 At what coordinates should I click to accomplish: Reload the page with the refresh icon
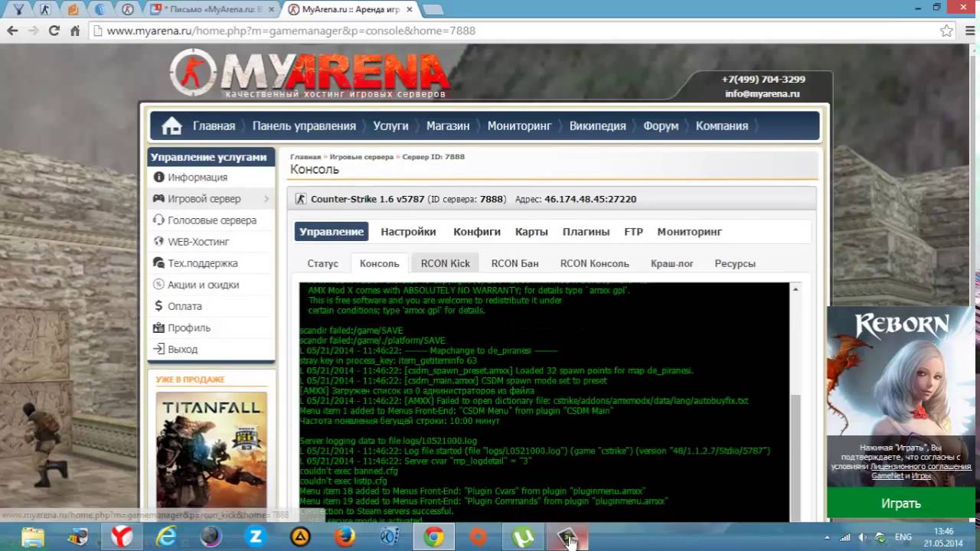pyautogui.click(x=54, y=31)
